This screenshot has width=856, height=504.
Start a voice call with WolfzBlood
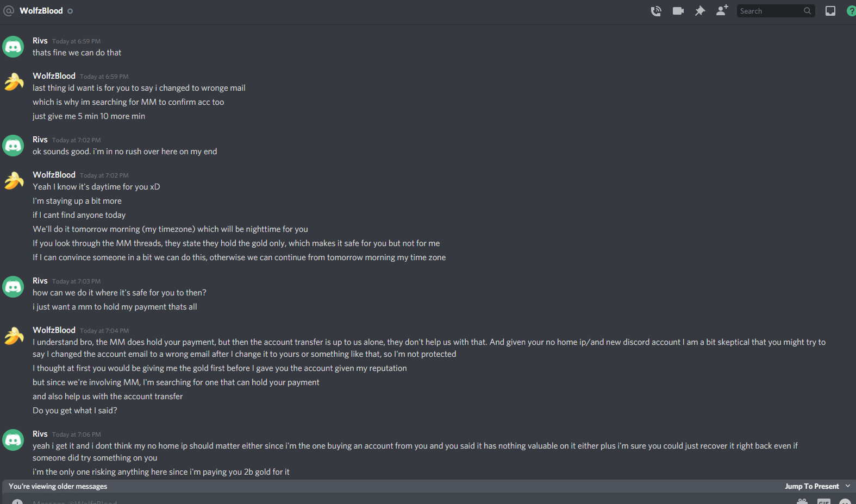coord(656,11)
